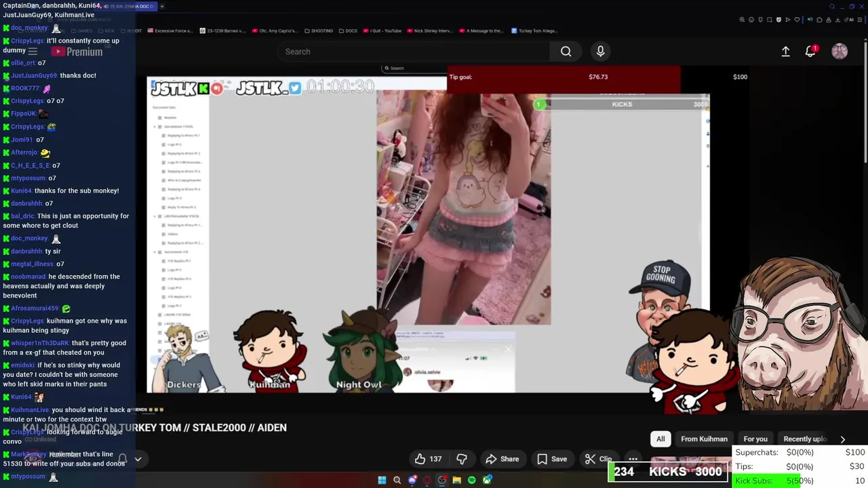Viewport: 868px width, 488px height.
Task: Share this video
Action: (502, 459)
